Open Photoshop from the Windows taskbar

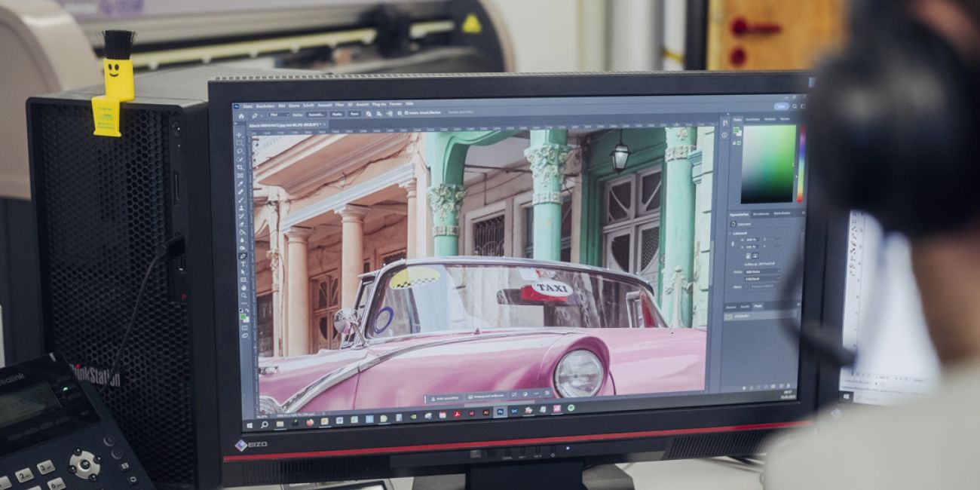point(499,412)
